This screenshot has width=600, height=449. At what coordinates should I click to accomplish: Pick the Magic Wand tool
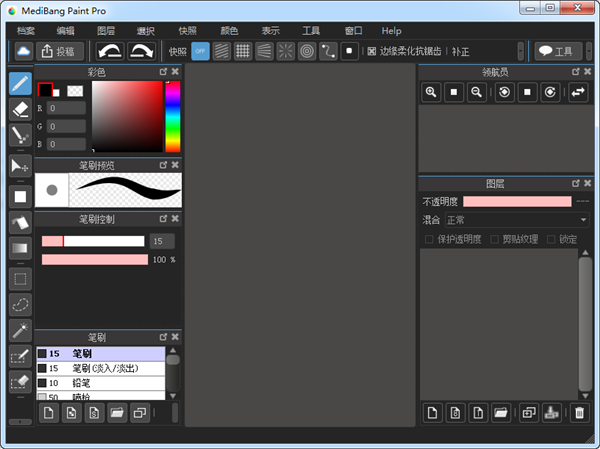19,330
